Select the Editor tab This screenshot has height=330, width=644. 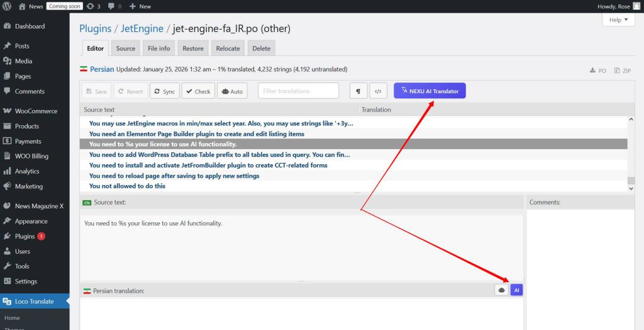[x=96, y=48]
